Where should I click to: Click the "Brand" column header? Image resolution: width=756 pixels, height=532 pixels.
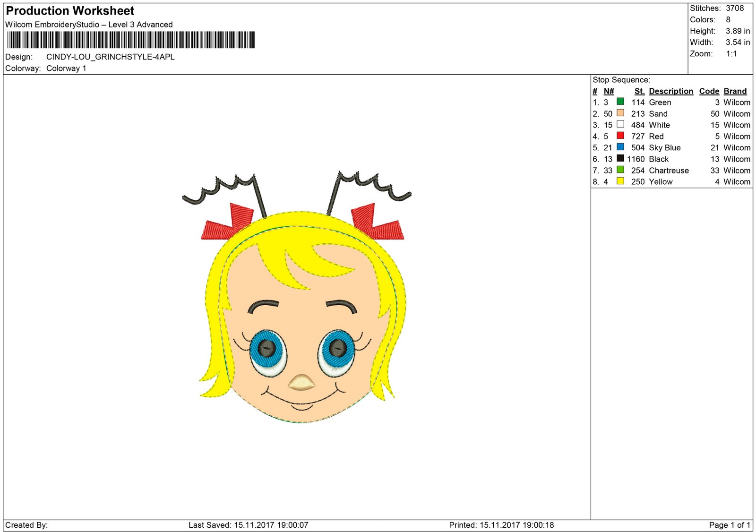point(735,91)
